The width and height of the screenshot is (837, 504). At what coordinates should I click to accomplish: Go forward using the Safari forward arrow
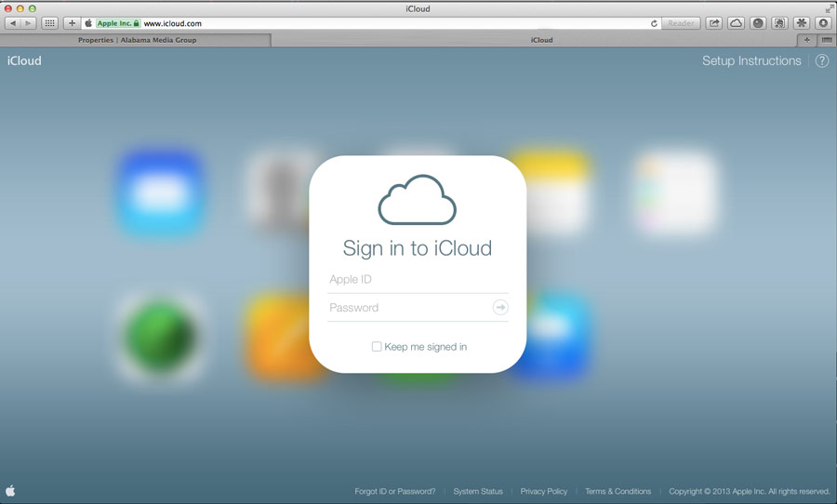[28, 23]
